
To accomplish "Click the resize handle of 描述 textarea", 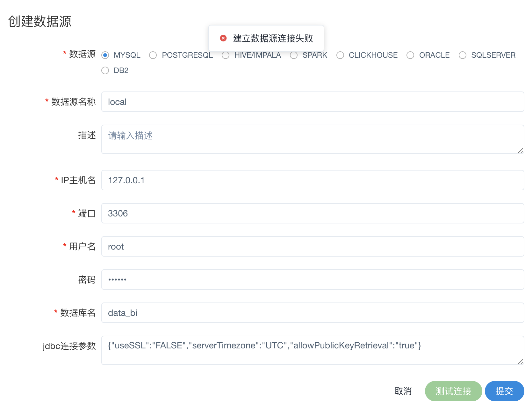I will click(x=521, y=150).
